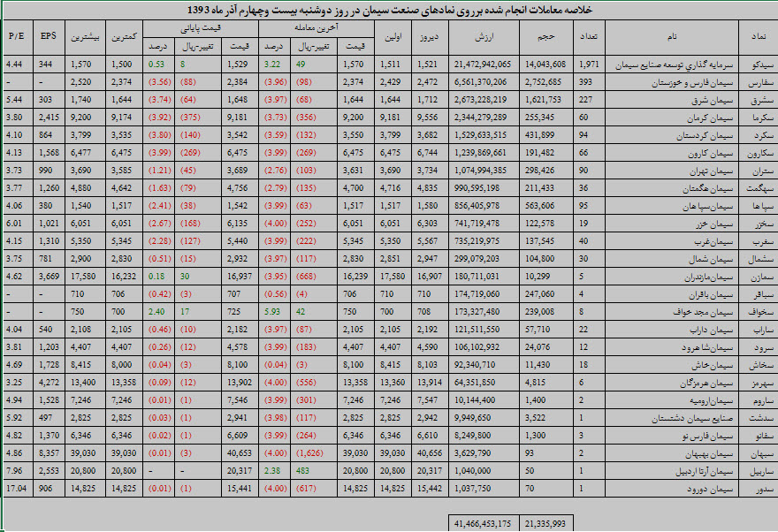Click the total value 41,466,453,175

[x=483, y=523]
